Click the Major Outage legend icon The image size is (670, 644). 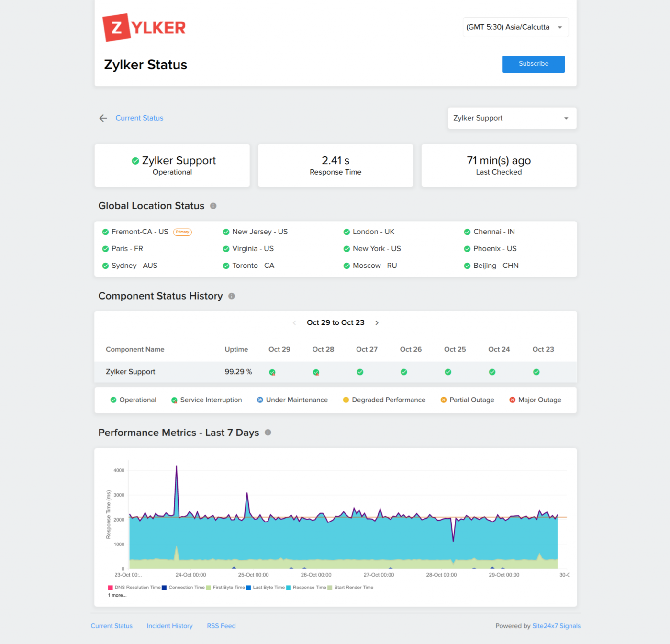[513, 400]
